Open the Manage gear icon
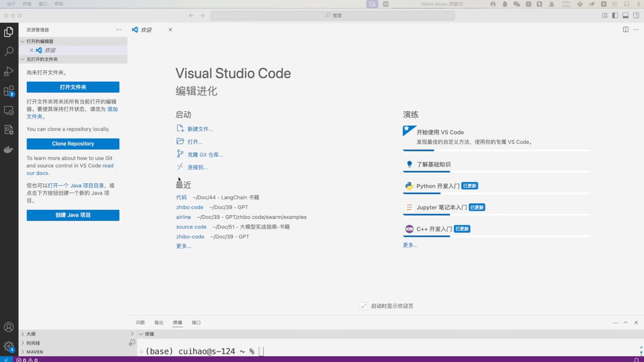Image resolution: width=644 pixels, height=362 pixels. pyautogui.click(x=9, y=346)
